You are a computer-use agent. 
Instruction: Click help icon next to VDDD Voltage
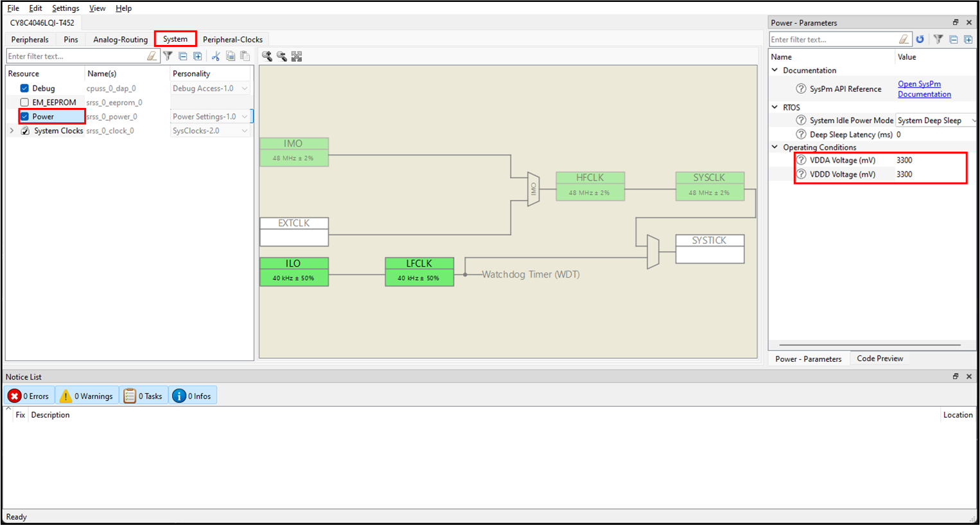(801, 174)
